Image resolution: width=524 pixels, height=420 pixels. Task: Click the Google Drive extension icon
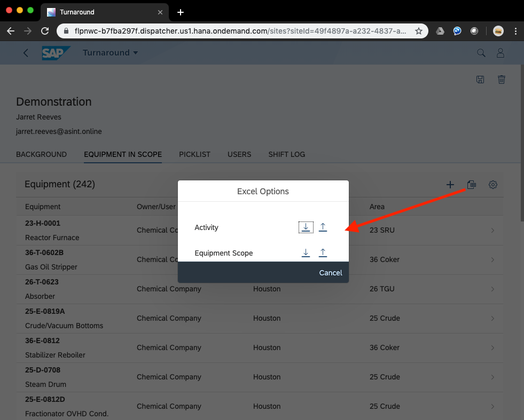pos(440,31)
